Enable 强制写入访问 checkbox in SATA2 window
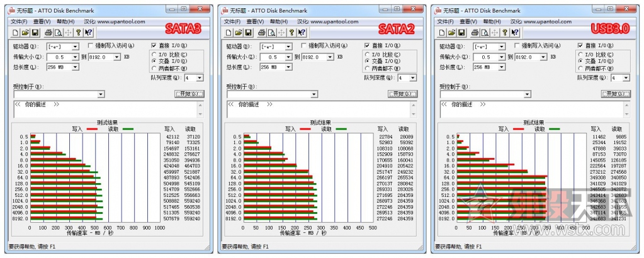The height and width of the screenshot is (258, 644). click(x=304, y=45)
